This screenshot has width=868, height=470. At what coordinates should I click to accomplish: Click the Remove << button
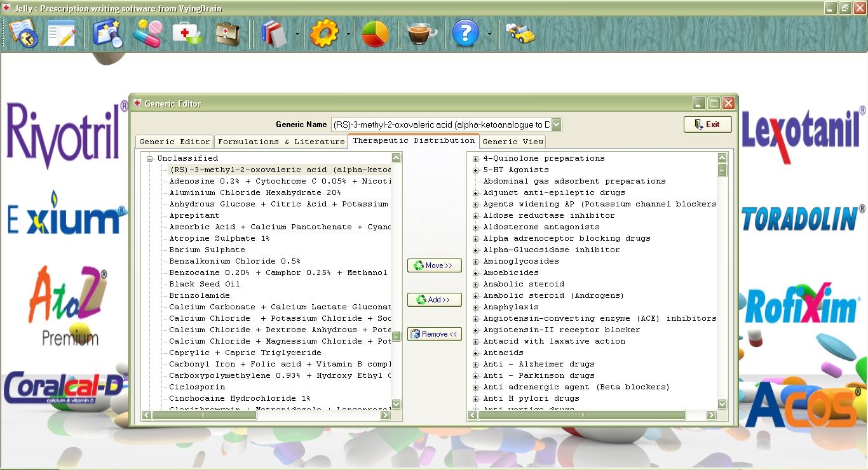[435, 334]
